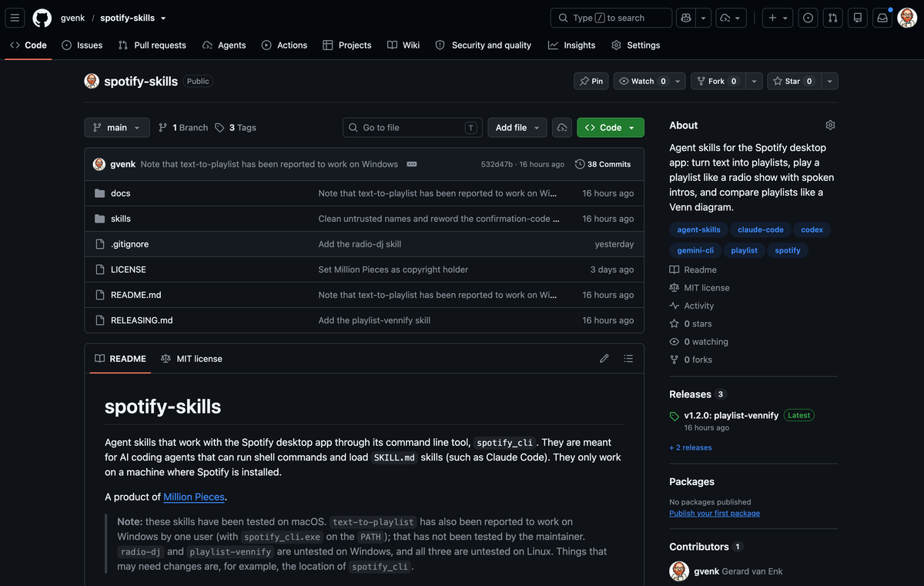This screenshot has width=924, height=586.
Task: Open the Activity link in About
Action: (699, 306)
